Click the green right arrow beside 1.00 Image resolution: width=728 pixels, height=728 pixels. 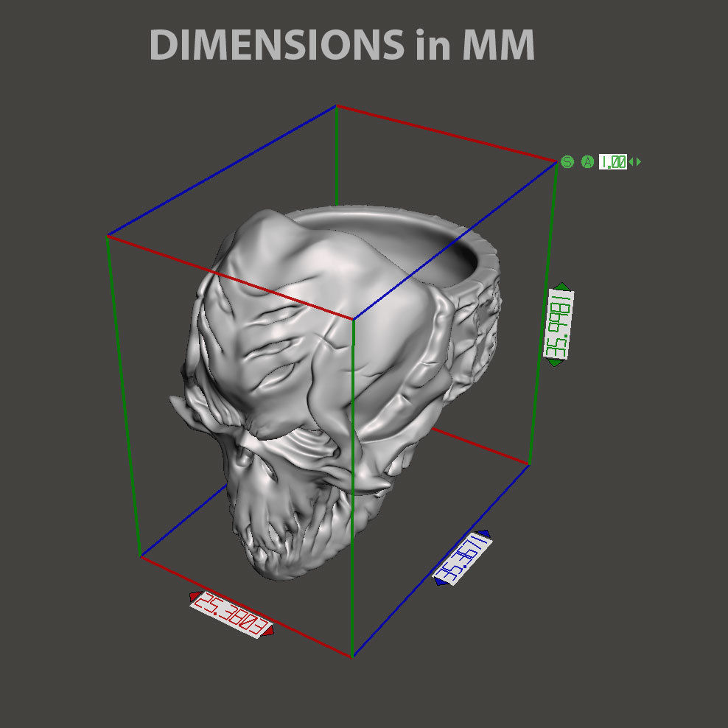point(639,162)
